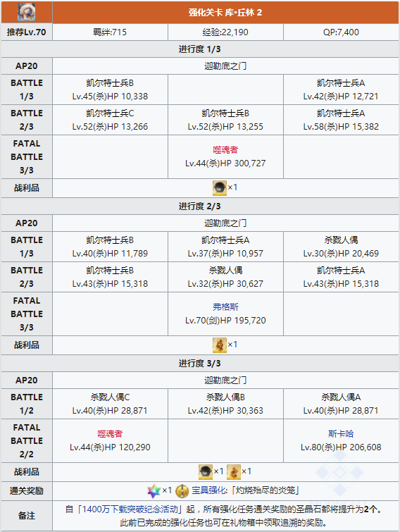Image resolution: width=400 pixels, height=532 pixels.
Task: Click the servant portrait icon in header
Action: [27, 12]
